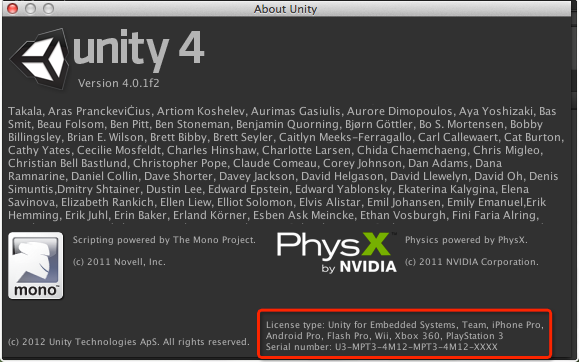
Task: Click the name Christian Bell Bastlund in credits
Action: (67, 163)
